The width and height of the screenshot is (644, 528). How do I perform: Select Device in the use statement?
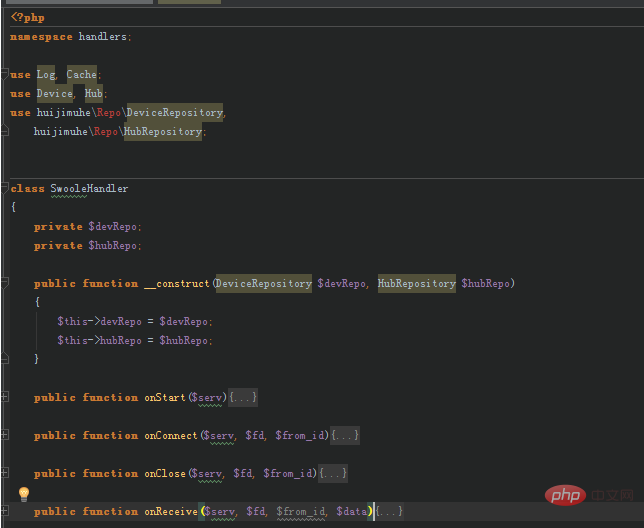55,94
